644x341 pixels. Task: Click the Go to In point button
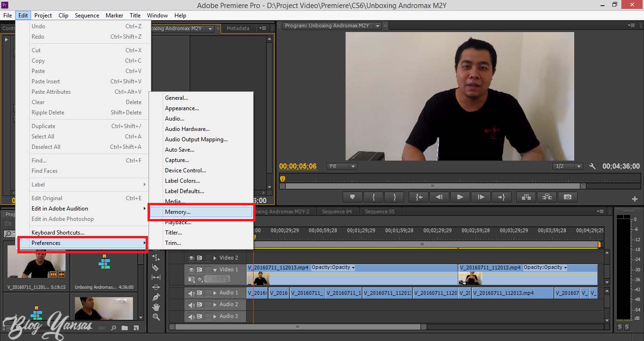pos(419,197)
